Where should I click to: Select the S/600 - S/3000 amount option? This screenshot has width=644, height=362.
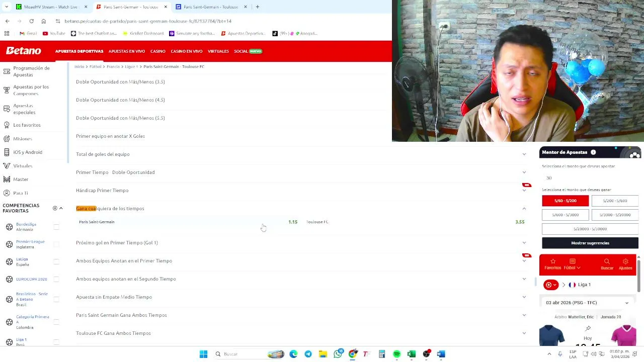pyautogui.click(x=565, y=215)
